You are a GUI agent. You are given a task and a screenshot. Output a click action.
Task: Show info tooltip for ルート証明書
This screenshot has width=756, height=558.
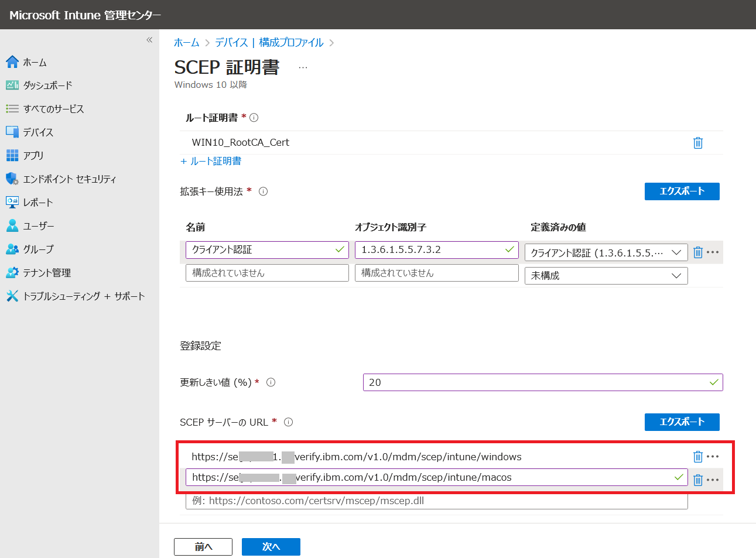click(x=254, y=118)
